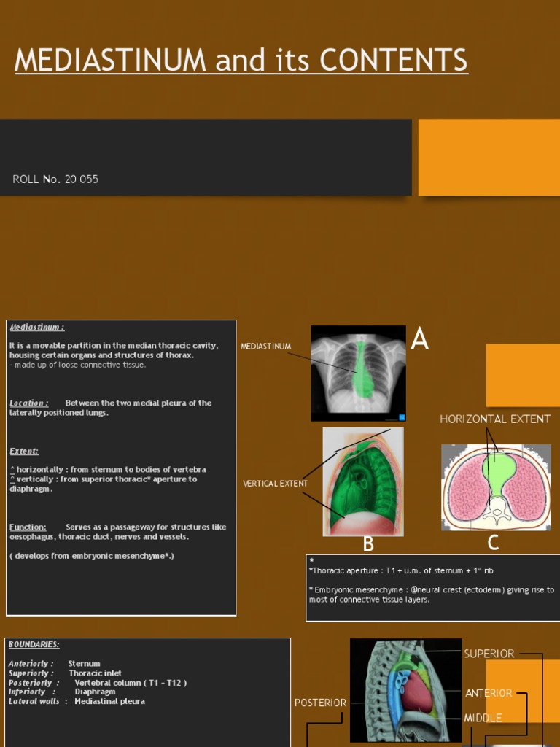Select the 'Posteriorly : Vertebral column ( T1 – T12 )' row
Viewport: 560px width, 747px height.
98,683
